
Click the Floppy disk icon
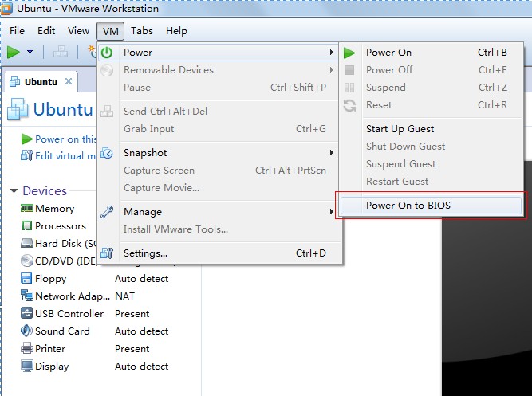26,278
